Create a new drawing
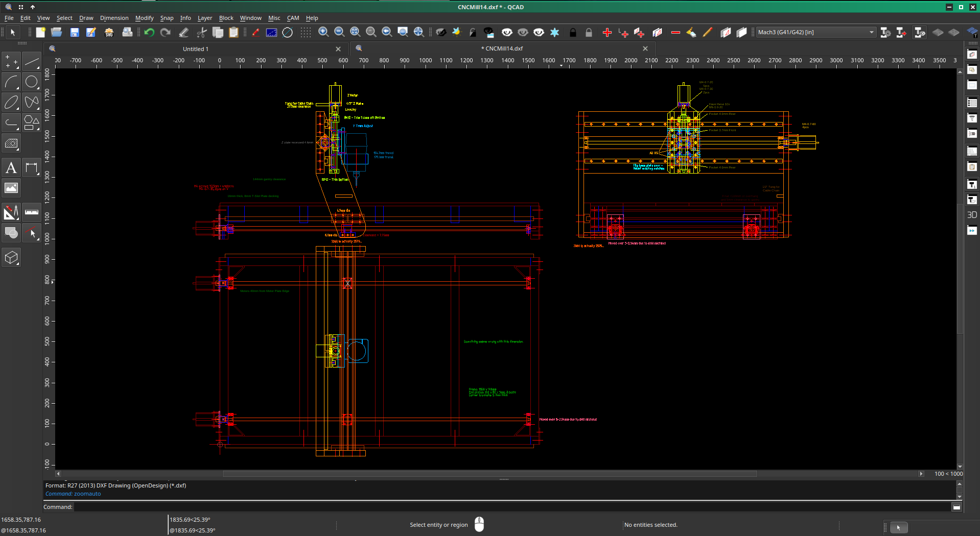Image resolution: width=980 pixels, height=536 pixels. pos(40,32)
